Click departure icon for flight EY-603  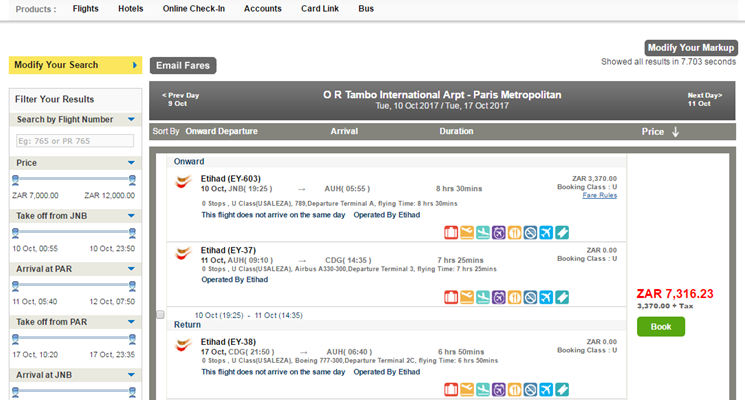(x=467, y=233)
